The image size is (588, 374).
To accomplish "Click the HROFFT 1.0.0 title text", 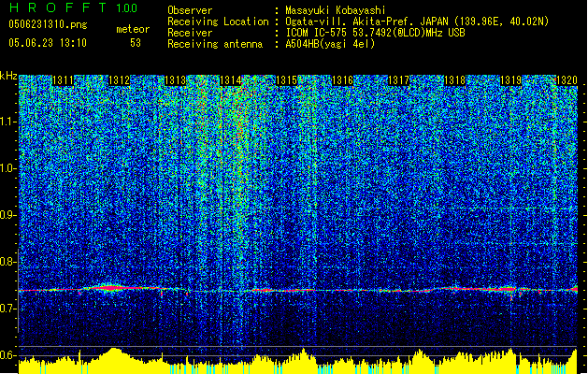I will pyautogui.click(x=74, y=7).
